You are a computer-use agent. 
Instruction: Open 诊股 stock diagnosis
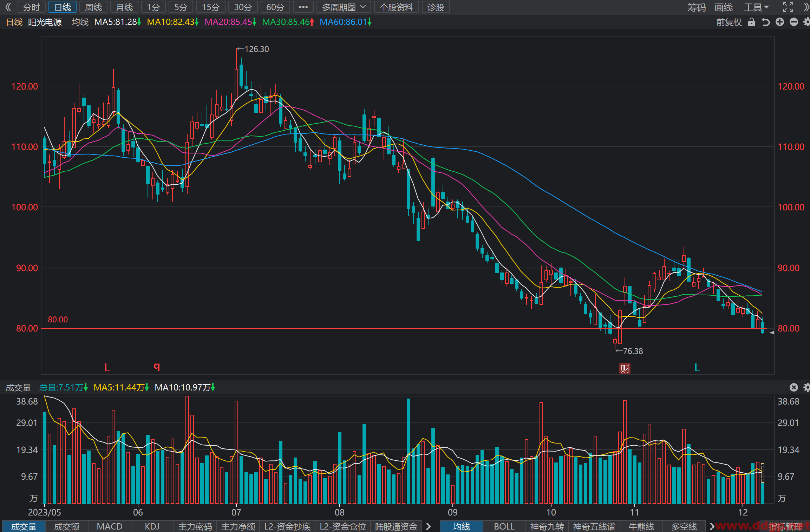pos(436,7)
